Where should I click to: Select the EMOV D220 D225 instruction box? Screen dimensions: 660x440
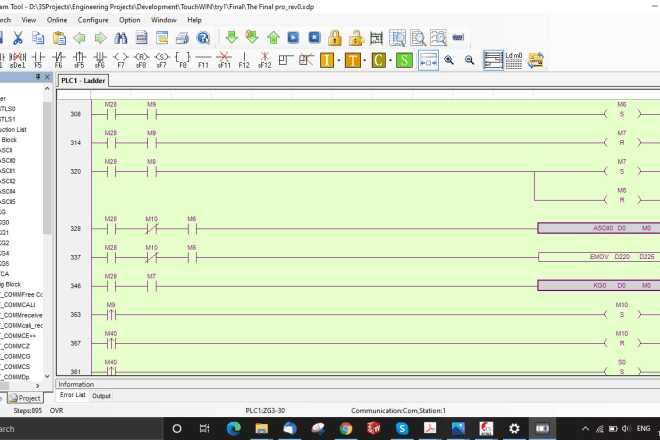click(599, 257)
